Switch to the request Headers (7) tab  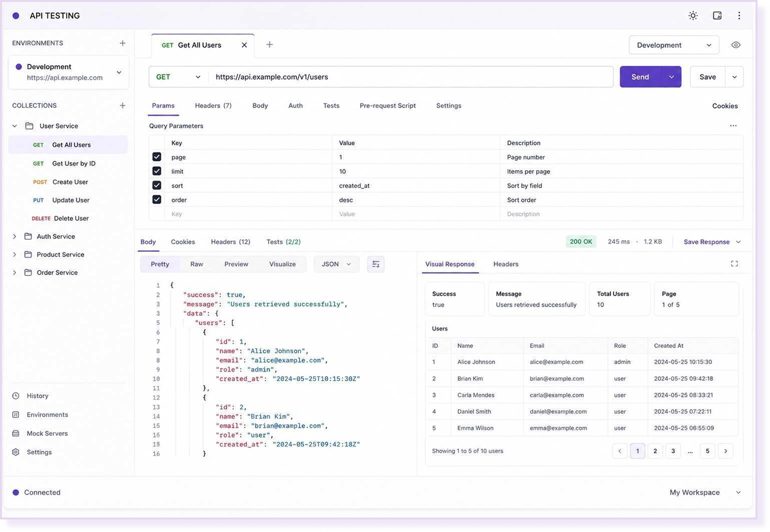pyautogui.click(x=213, y=106)
